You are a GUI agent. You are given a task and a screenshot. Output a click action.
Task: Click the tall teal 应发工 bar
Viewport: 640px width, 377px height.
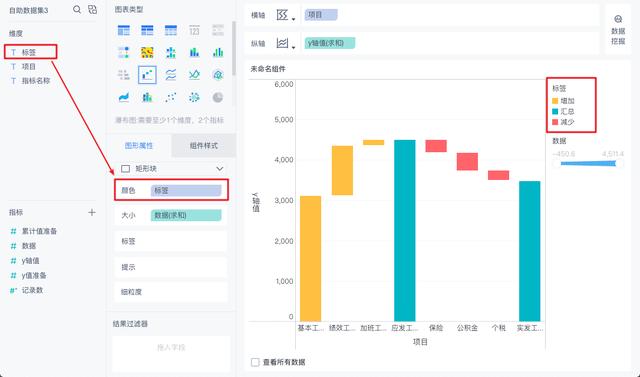click(404, 231)
